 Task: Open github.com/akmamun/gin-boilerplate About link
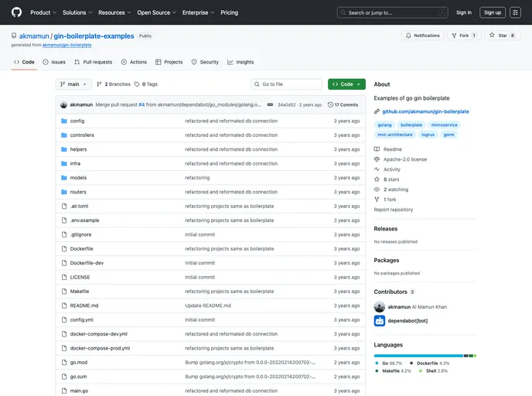(425, 111)
